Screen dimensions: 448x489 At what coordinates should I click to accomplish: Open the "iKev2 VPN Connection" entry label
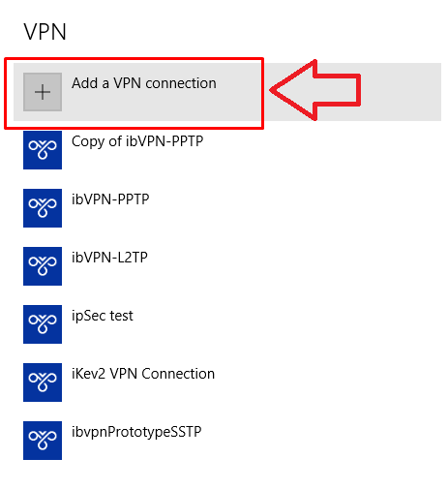[143, 374]
